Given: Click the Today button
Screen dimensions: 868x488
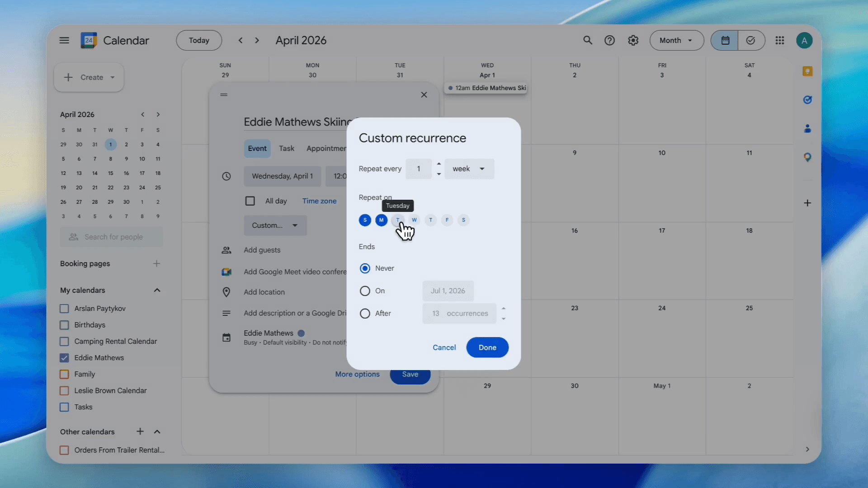Looking at the screenshot, I should [x=199, y=40].
